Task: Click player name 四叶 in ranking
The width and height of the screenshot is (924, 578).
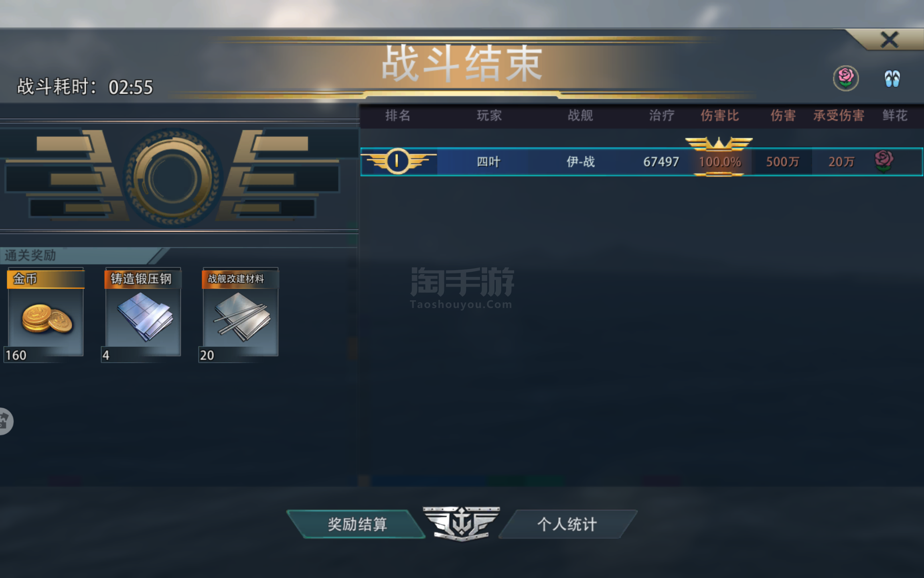Action: (488, 162)
